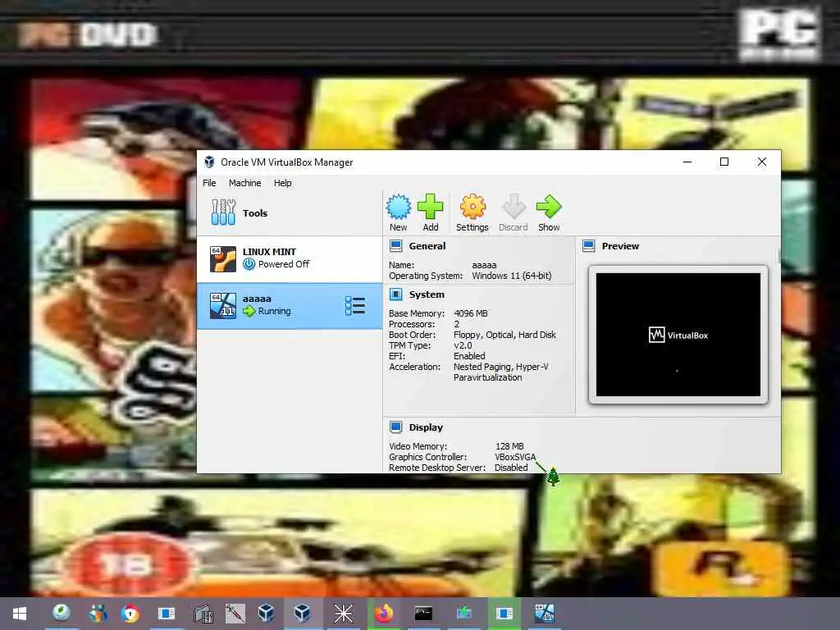The image size is (840, 630).
Task: Click the Powered Off status icon
Action: tap(249, 264)
